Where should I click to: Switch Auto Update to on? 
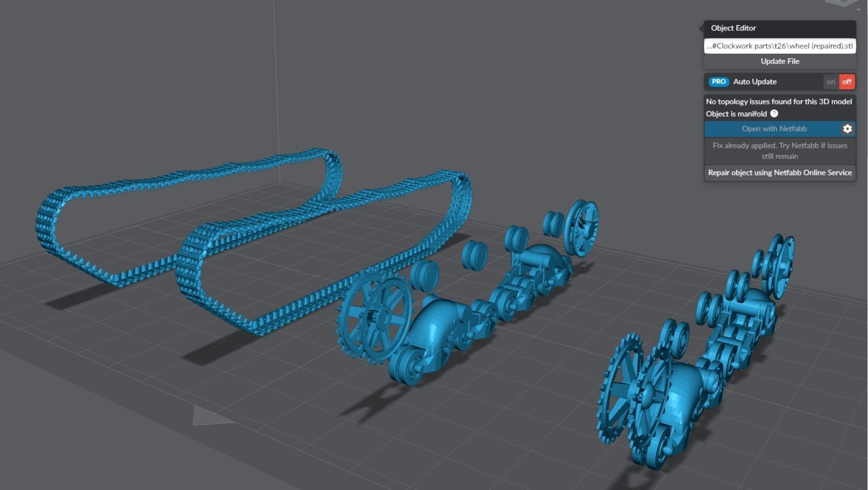tap(831, 82)
